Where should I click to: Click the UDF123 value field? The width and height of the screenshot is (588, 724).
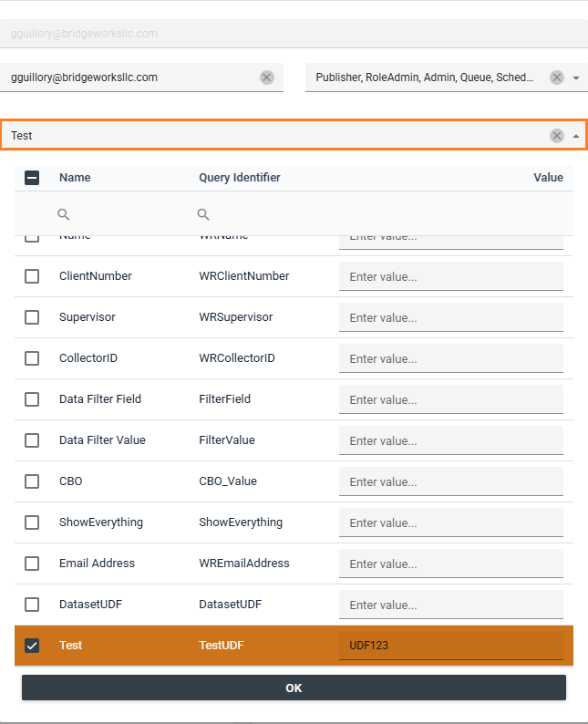(x=451, y=646)
